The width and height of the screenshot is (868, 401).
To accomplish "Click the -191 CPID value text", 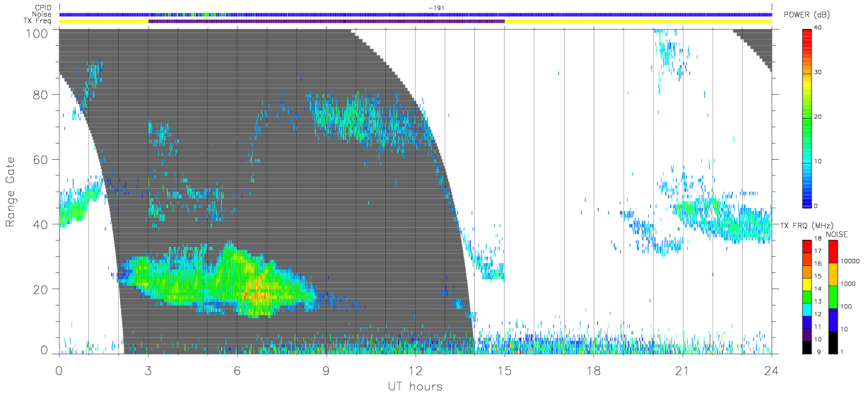I will pyautogui.click(x=435, y=8).
